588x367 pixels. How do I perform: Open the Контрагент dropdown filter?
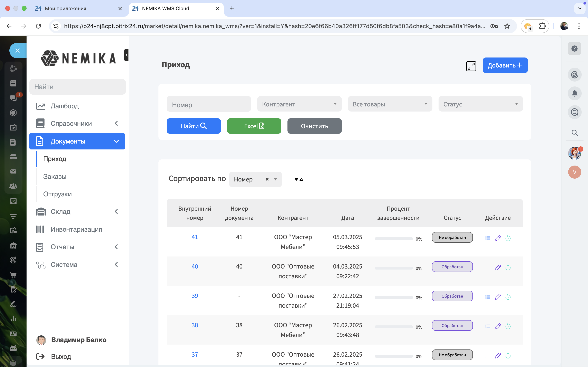click(x=299, y=104)
